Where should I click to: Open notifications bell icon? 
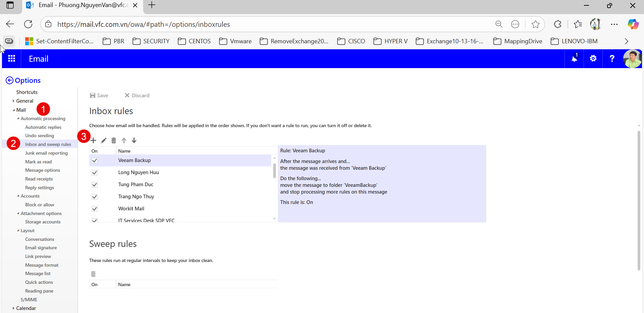tap(574, 59)
